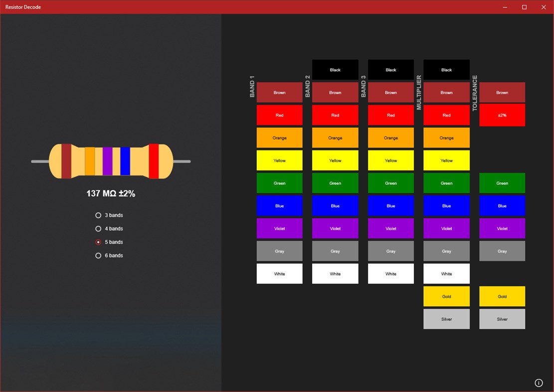Set the Tolerance band to Violet
The width and height of the screenshot is (554, 392).
502,228
